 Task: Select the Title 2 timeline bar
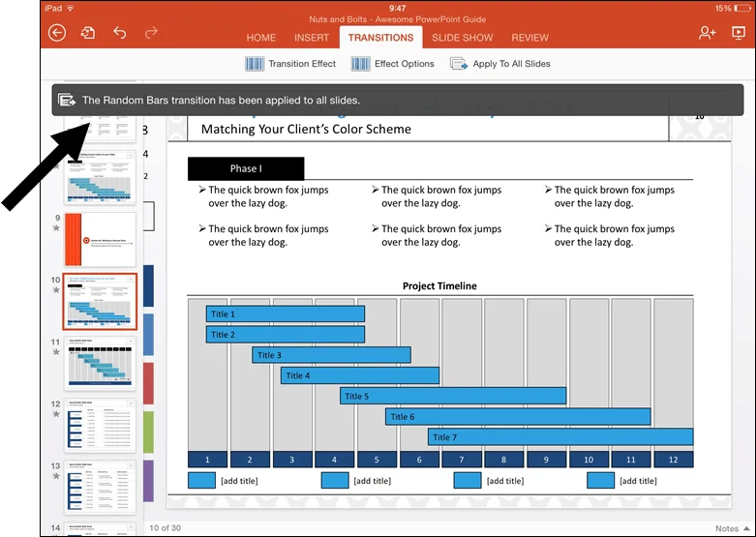point(286,335)
